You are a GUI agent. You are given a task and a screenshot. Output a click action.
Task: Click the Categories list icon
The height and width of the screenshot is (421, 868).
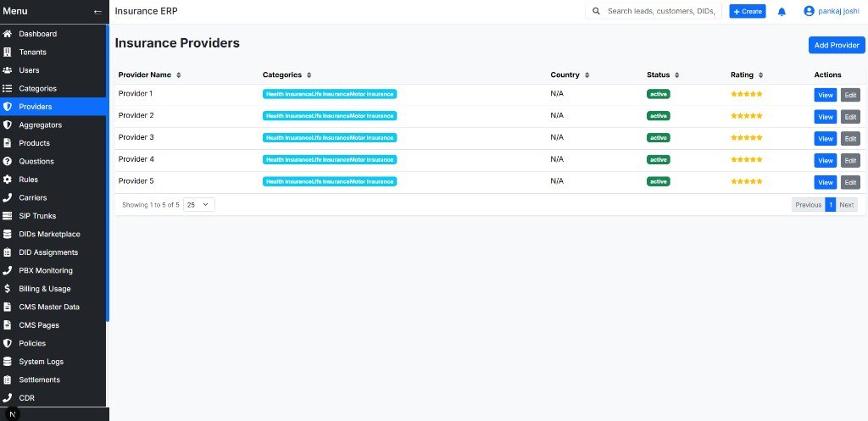tap(7, 88)
